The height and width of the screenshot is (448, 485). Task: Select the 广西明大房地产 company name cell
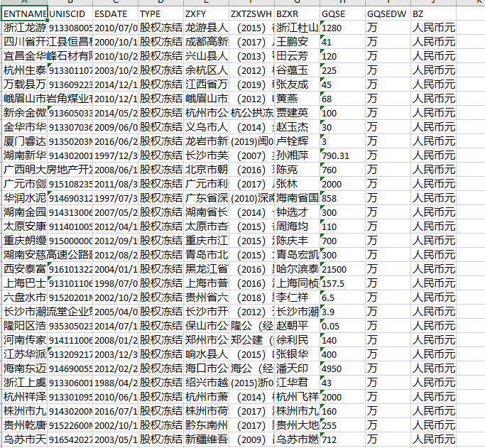point(24,170)
